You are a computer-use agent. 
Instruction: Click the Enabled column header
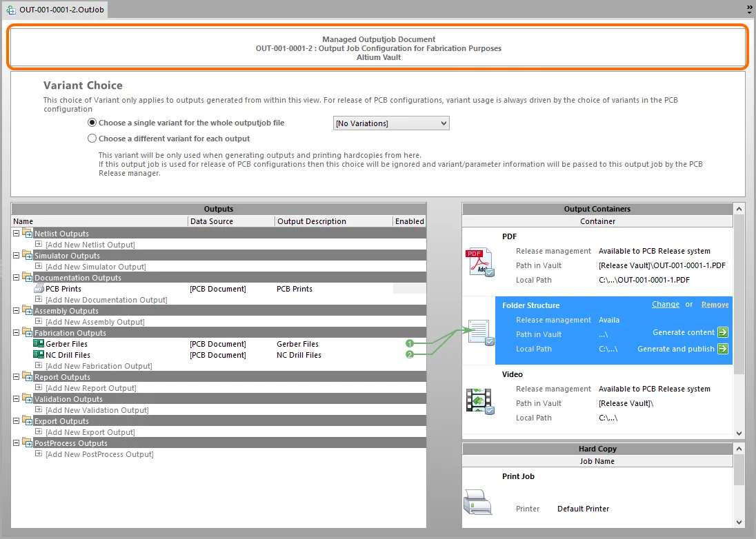(x=409, y=221)
